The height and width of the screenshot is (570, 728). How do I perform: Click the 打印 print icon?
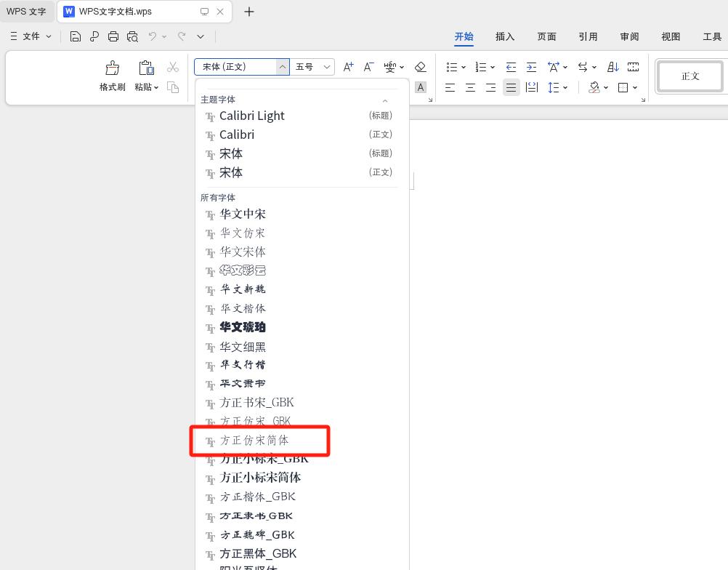coord(113,35)
